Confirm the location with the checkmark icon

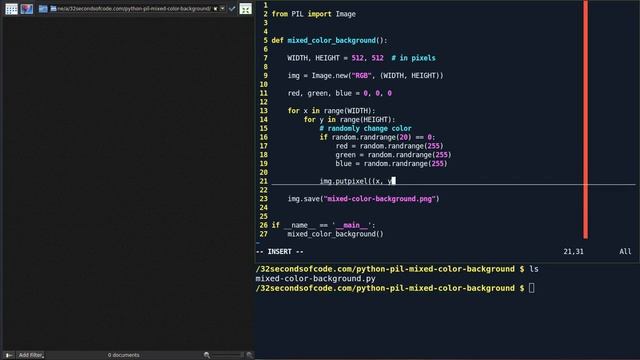click(x=232, y=9)
